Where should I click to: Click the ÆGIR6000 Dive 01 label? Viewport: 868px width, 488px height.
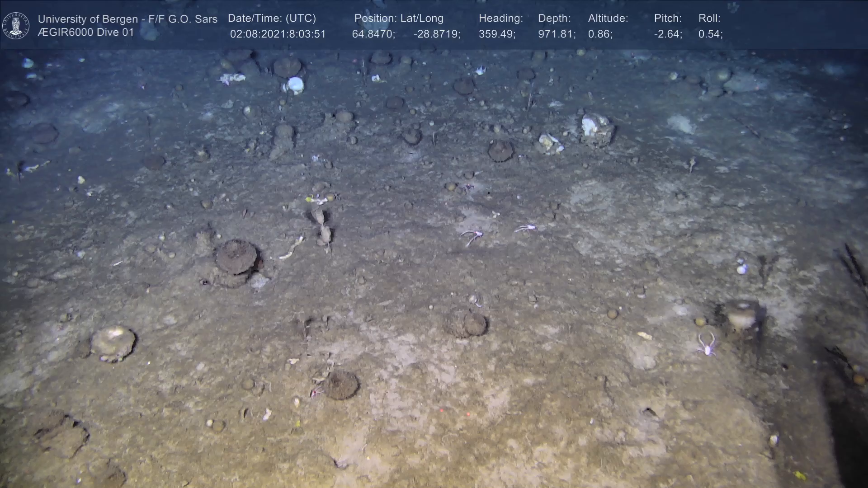pos(86,33)
